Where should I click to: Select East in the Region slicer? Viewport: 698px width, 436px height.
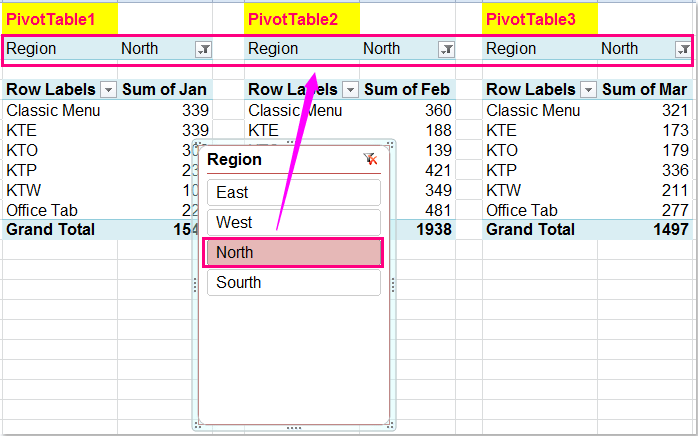(292, 192)
